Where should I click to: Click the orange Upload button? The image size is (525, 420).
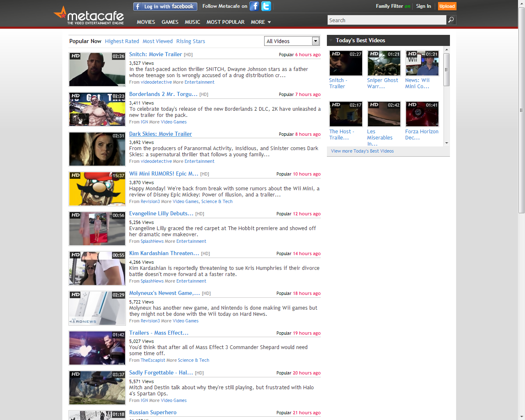447,6
